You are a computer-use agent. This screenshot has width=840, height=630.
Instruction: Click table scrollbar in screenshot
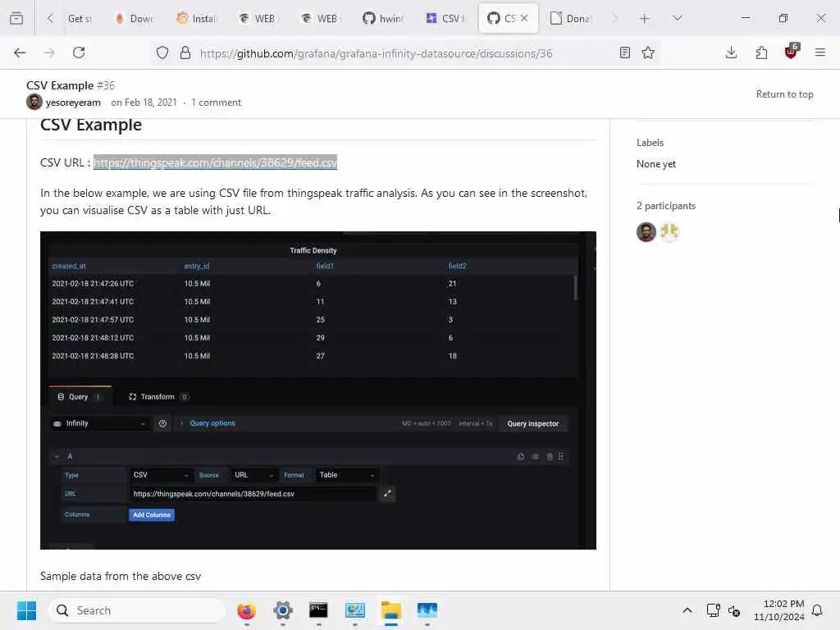pos(576,288)
